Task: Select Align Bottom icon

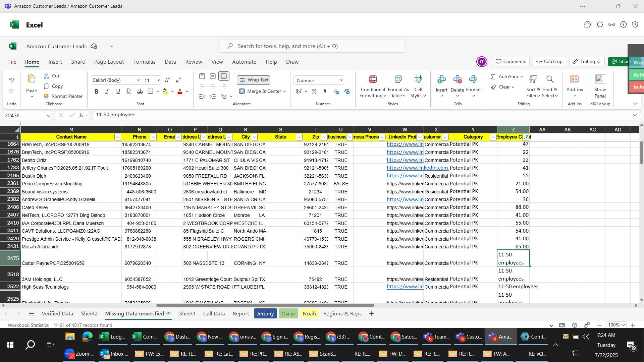Action: pos(224,76)
